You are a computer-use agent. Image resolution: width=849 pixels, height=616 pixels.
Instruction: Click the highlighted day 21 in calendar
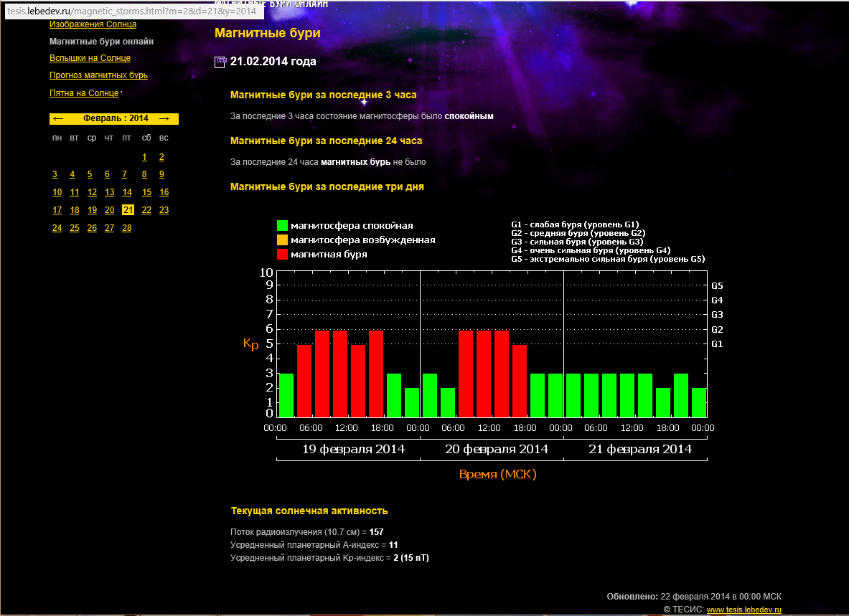[x=128, y=210]
